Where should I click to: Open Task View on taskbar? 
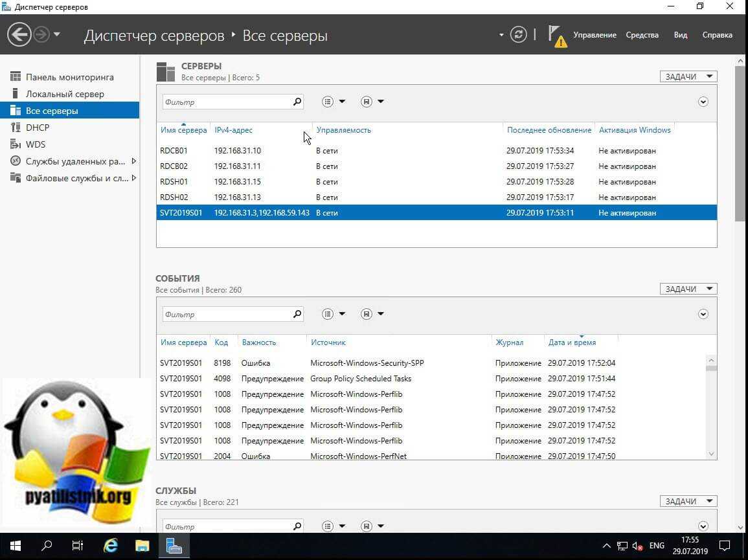77,546
